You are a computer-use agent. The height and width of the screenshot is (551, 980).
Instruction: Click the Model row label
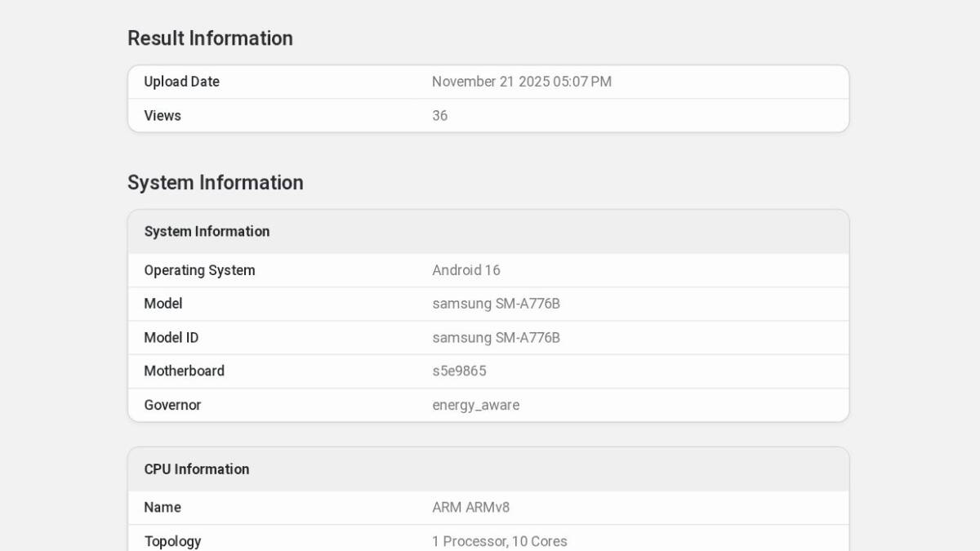point(163,303)
